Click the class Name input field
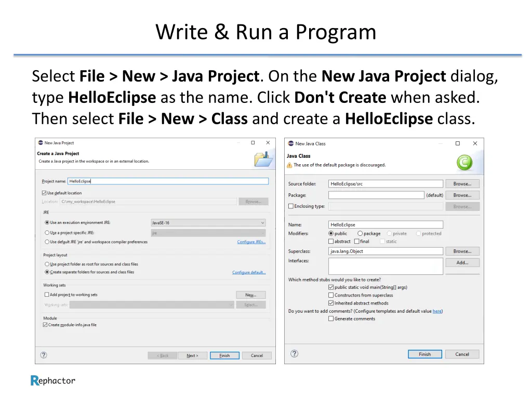The image size is (532, 399). point(385,224)
